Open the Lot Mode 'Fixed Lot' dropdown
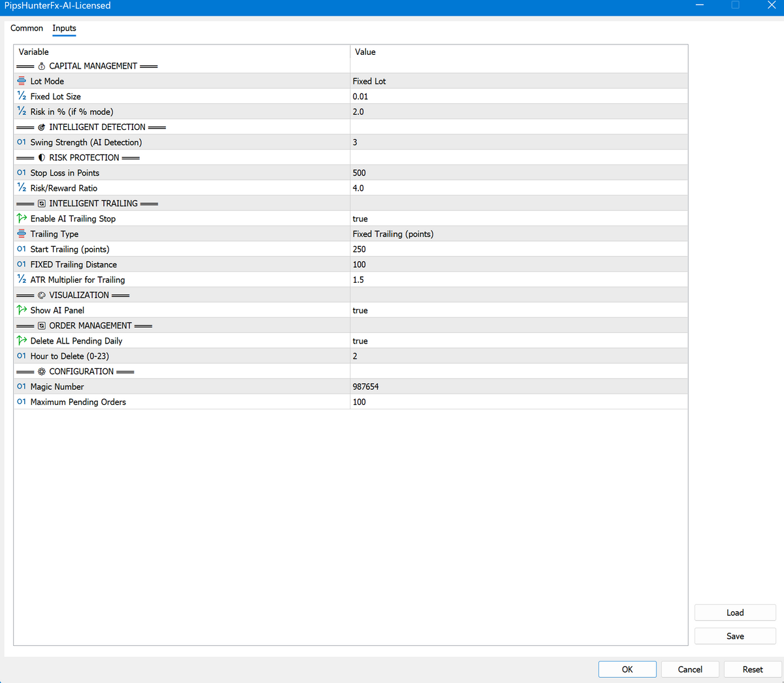 click(x=369, y=81)
